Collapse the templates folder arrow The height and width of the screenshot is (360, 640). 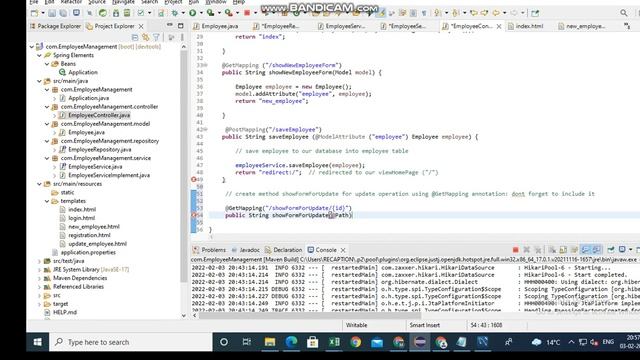pyautogui.click(x=47, y=201)
